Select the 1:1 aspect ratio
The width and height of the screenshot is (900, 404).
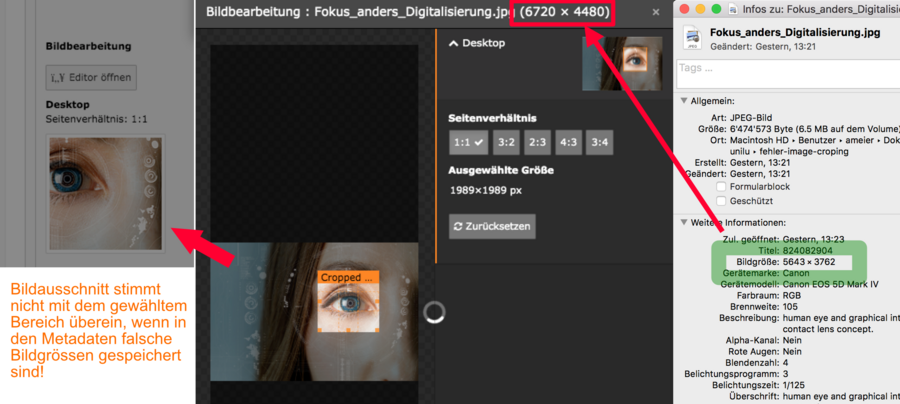click(468, 142)
